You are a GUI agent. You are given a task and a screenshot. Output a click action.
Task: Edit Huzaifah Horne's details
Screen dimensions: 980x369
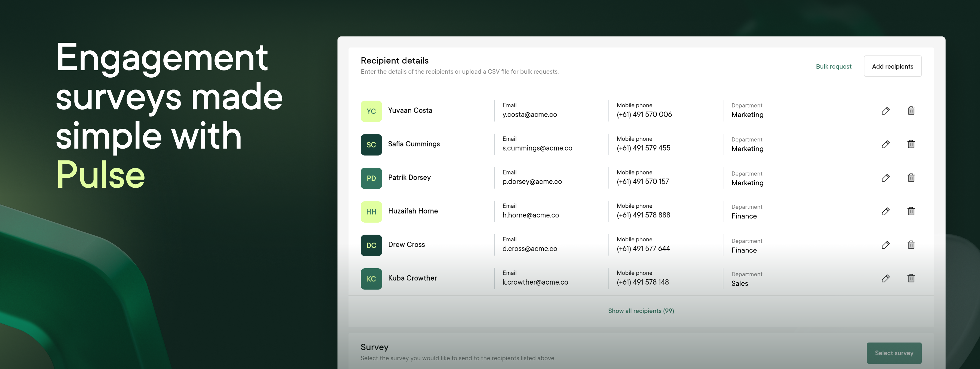[x=885, y=211]
